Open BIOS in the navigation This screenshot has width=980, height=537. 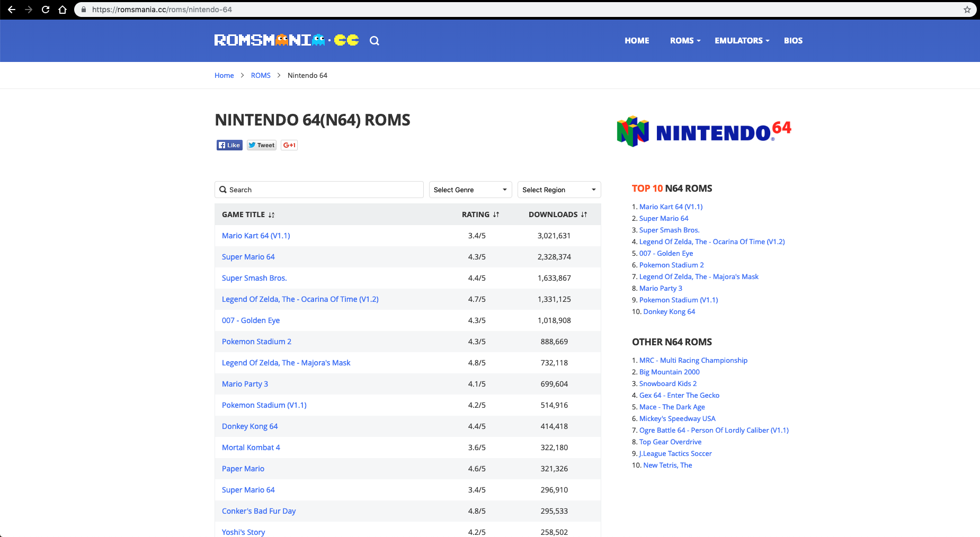(x=793, y=41)
